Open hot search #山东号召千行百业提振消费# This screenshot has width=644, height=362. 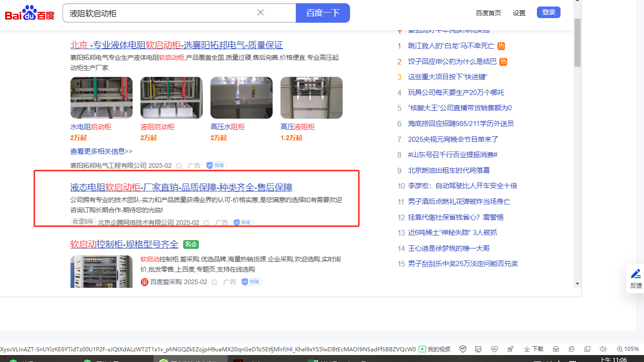pos(453,155)
